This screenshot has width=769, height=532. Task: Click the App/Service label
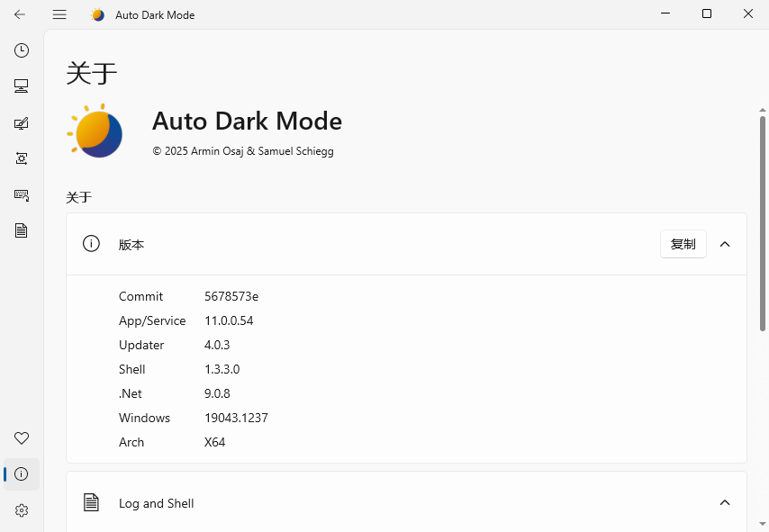click(152, 320)
